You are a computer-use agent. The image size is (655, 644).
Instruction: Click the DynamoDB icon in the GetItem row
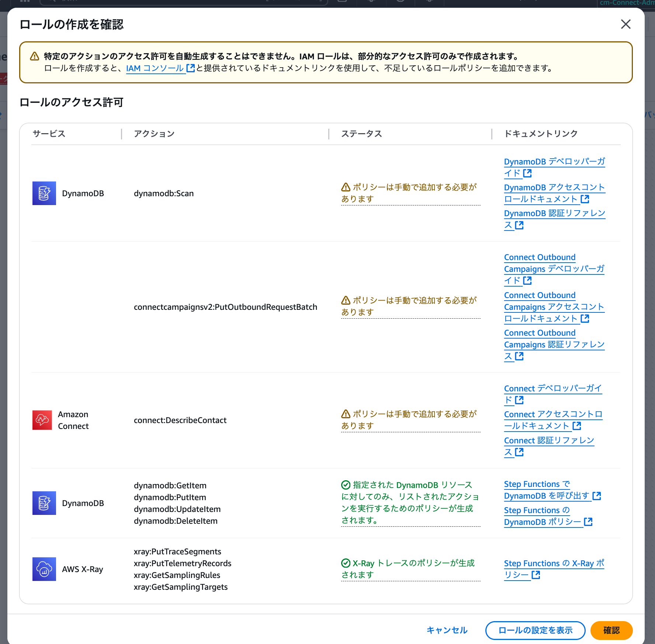pos(44,503)
